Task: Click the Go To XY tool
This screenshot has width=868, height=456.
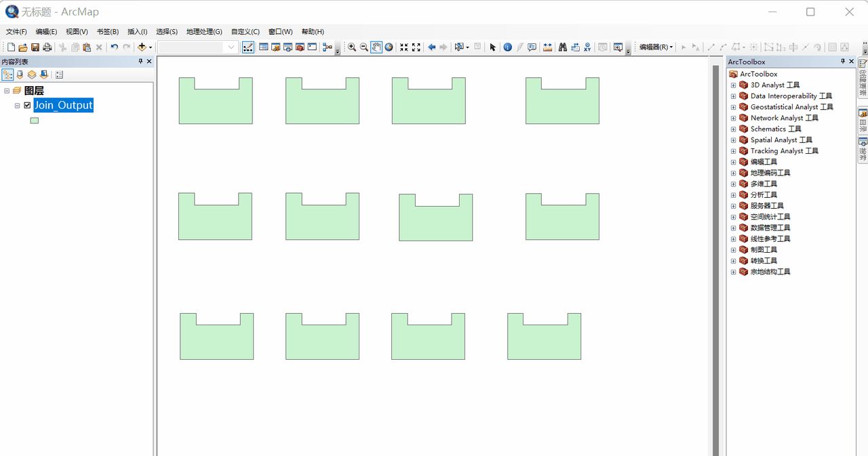Action: (587, 47)
